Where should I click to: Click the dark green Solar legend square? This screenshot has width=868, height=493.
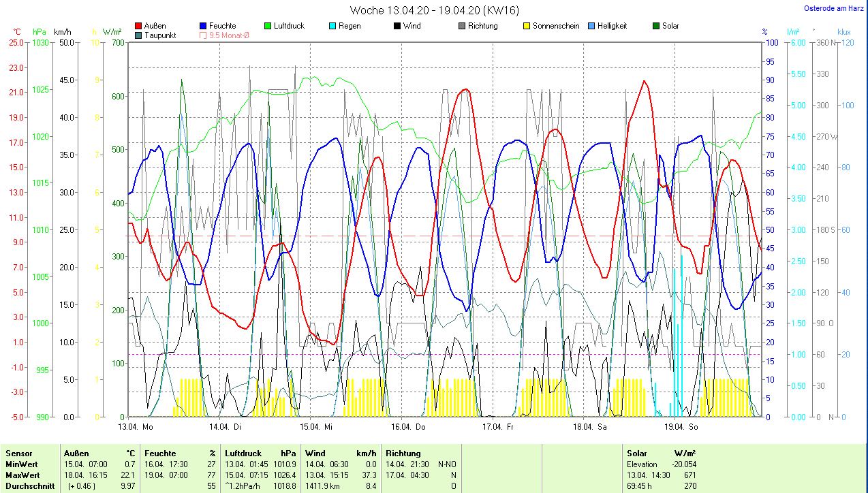[x=656, y=26]
